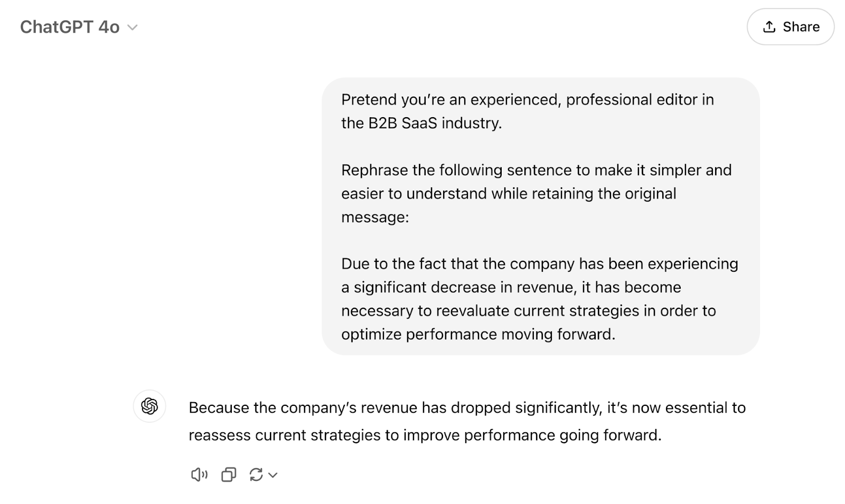Toggle read aloud playback for the response
This screenshot has width=845, height=504.
pyautogui.click(x=199, y=474)
